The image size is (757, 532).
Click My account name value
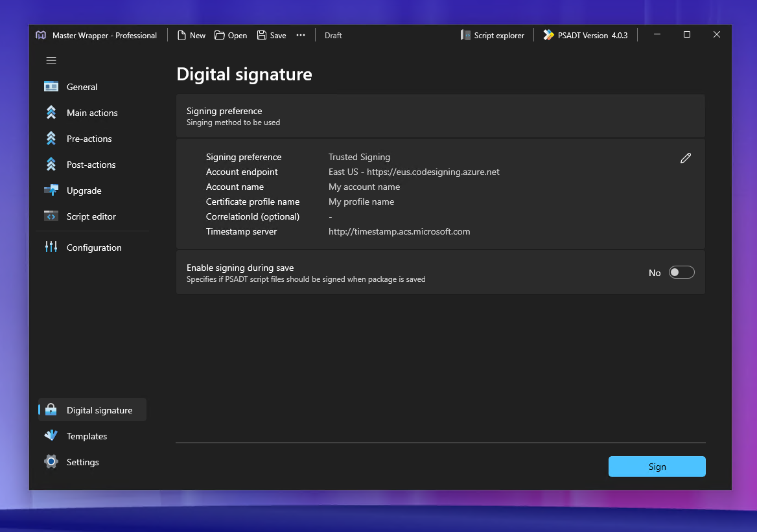click(x=364, y=187)
